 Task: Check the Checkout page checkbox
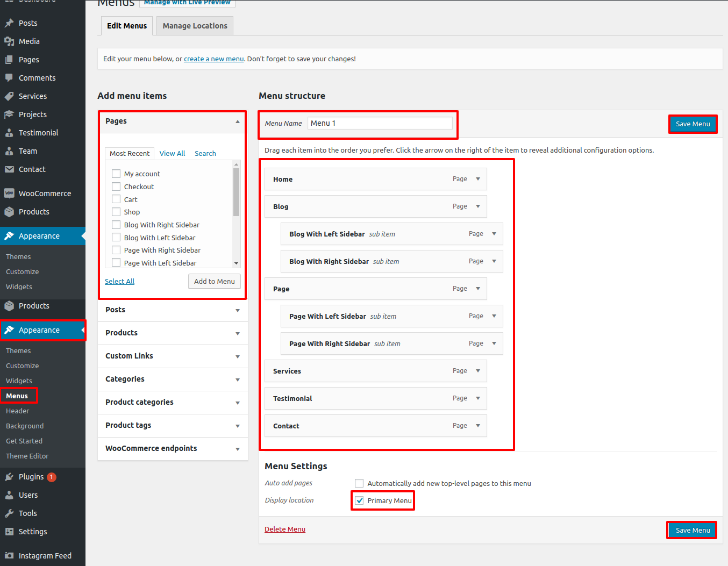(116, 187)
